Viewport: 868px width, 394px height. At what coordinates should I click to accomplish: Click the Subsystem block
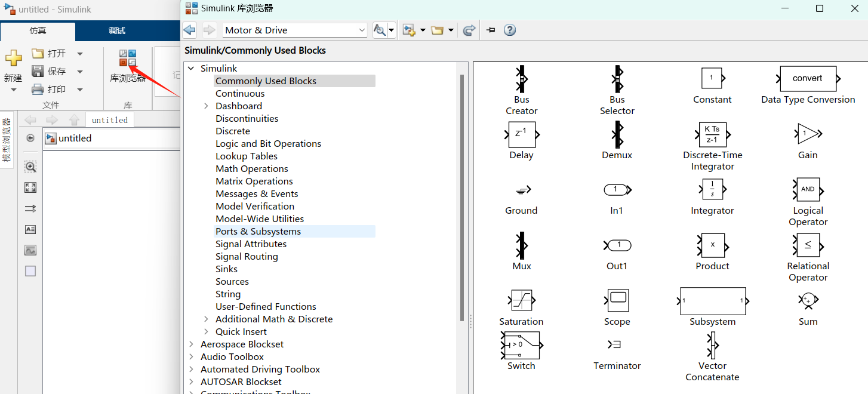tap(712, 300)
